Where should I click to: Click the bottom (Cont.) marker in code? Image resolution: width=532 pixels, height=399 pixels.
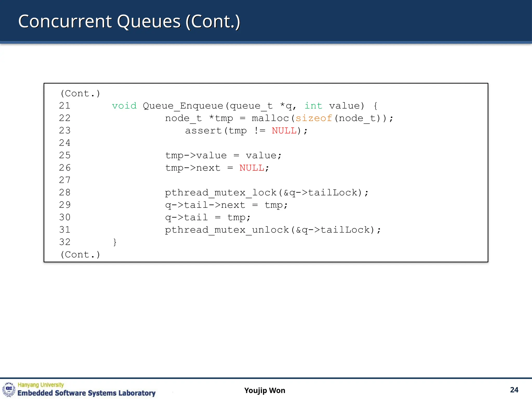[80, 255]
